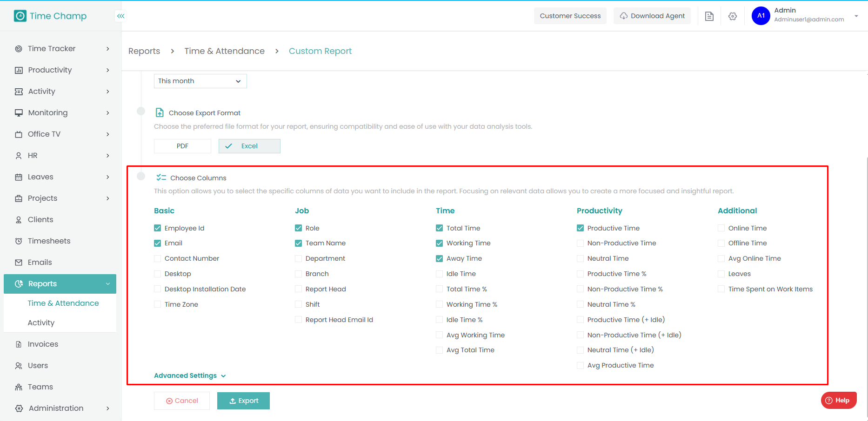Click the Timesheets clock icon
The image size is (868, 421).
[x=19, y=241]
